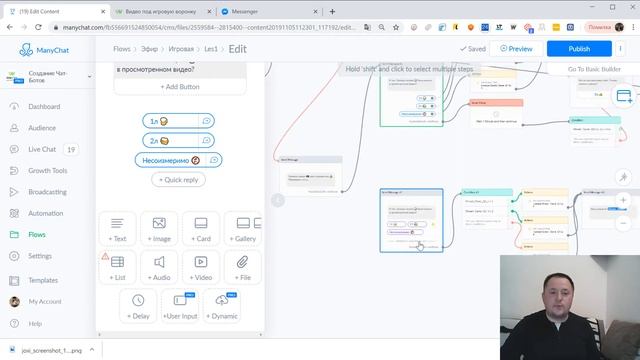This screenshot has height=360, width=640.
Task: Reload the page in the browser
Action: point(38,27)
